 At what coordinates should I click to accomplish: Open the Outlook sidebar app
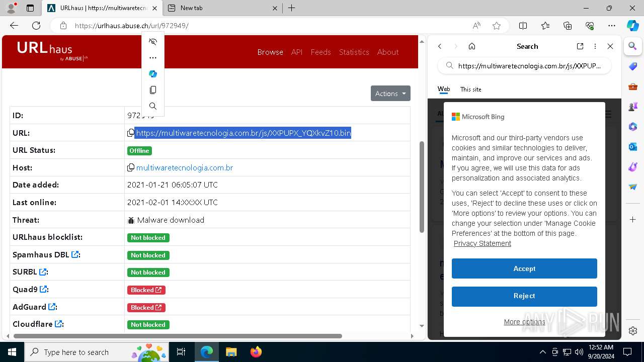(x=633, y=147)
